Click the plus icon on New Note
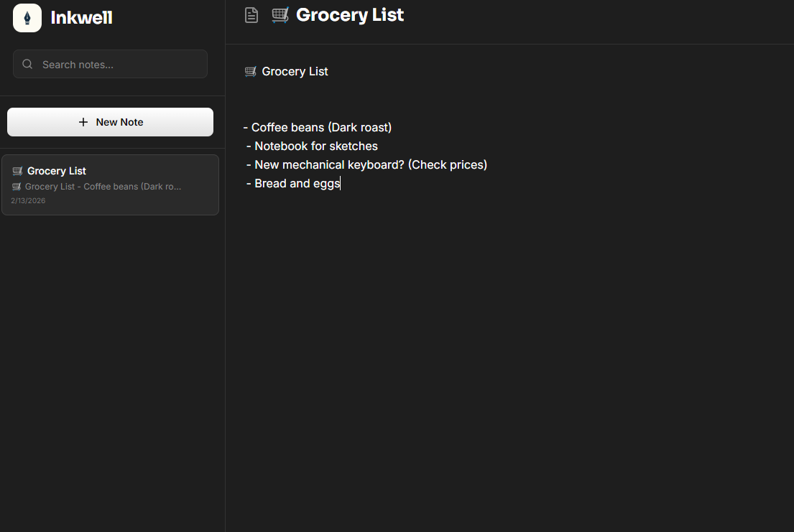The width and height of the screenshot is (794, 532). (83, 122)
